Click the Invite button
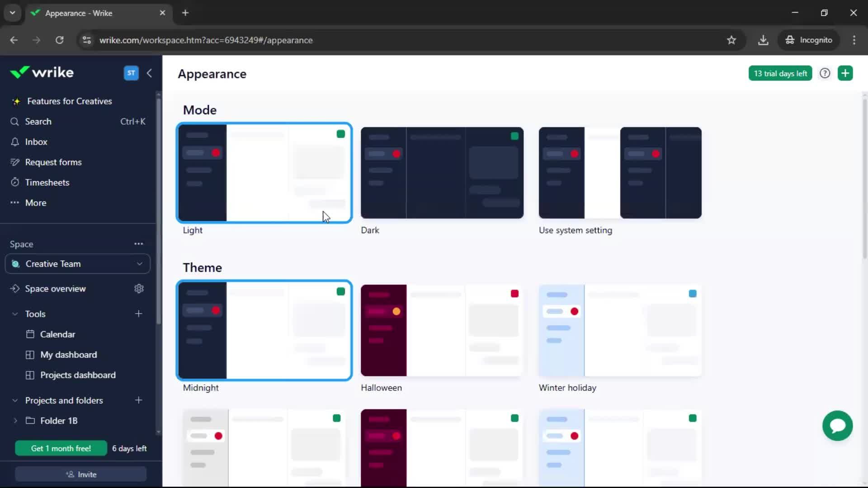Image resolution: width=868 pixels, height=488 pixels. point(81,474)
